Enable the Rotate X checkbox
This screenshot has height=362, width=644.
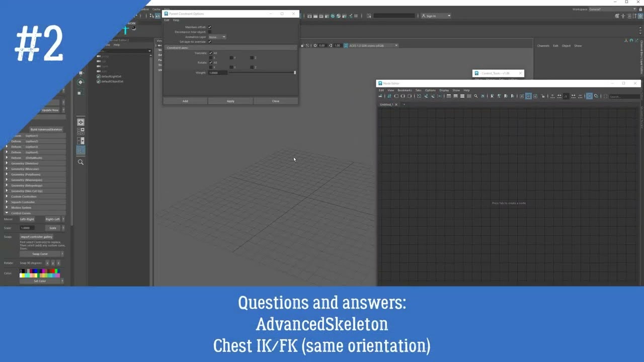coord(211,67)
